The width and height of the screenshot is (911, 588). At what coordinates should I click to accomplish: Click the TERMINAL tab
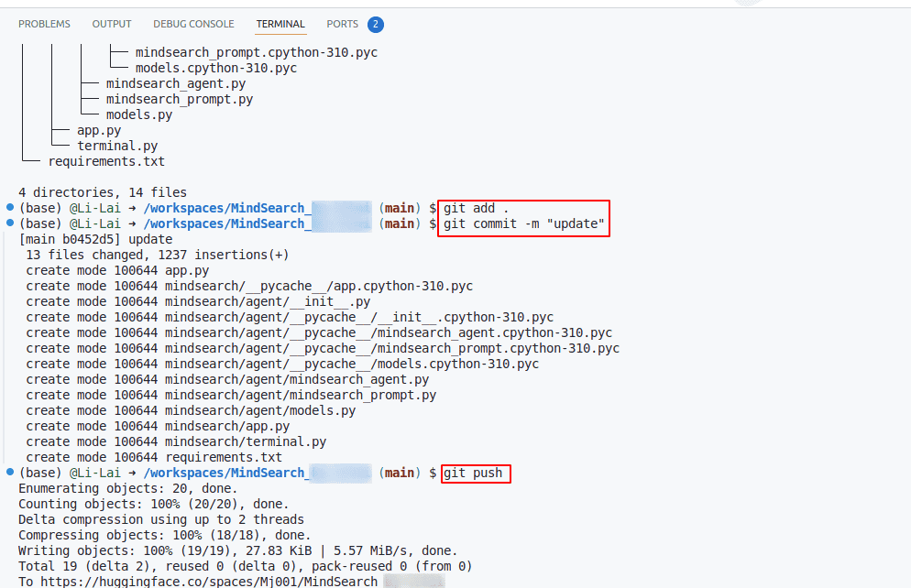280,24
